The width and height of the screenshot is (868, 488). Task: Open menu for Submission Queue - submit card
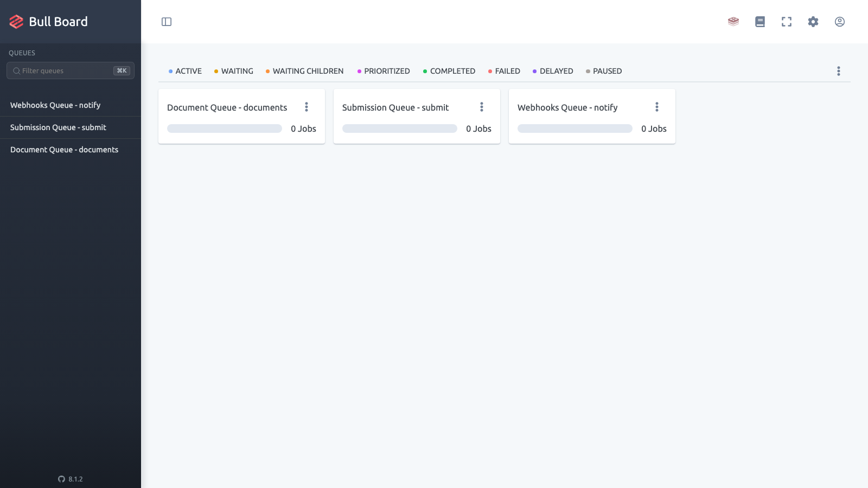[x=482, y=107]
